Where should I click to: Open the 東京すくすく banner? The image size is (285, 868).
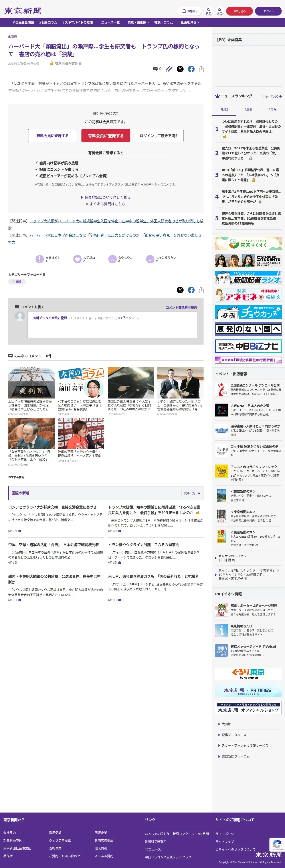[248, 243]
